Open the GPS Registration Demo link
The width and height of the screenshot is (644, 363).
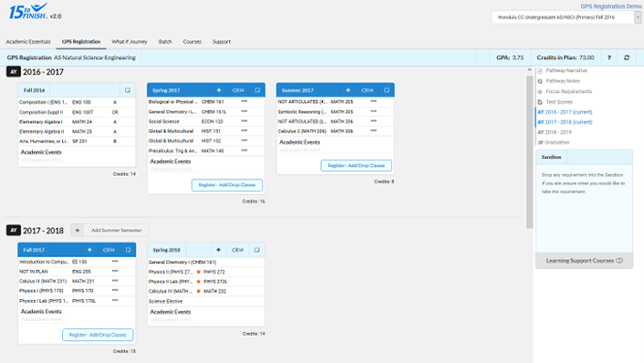(611, 6)
